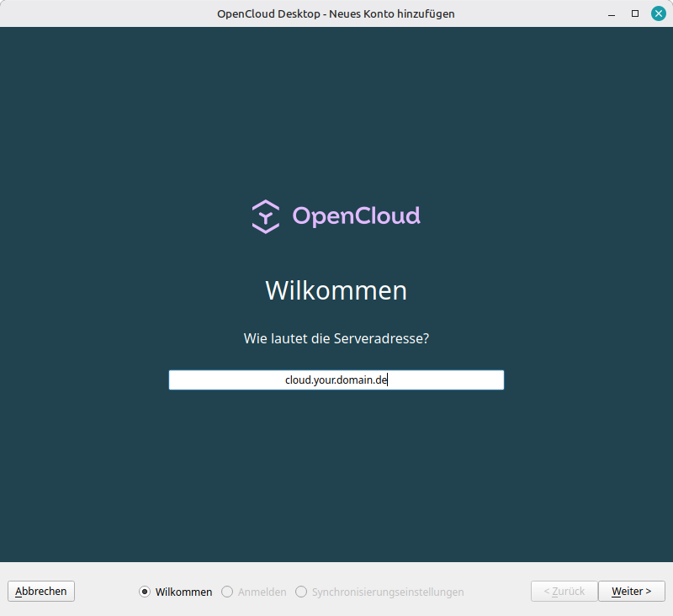The height and width of the screenshot is (616, 673).
Task: Click the end of the cloud.your.domain.de text
Action: click(387, 380)
